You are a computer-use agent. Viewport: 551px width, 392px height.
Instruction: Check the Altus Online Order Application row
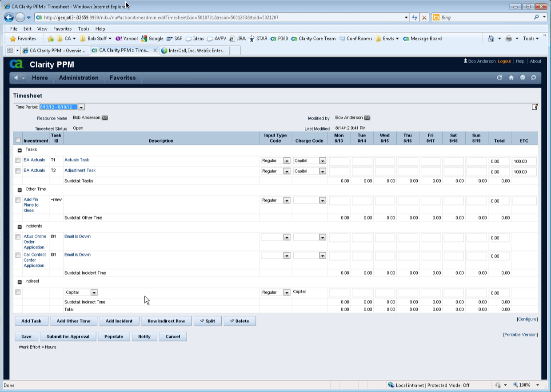[18, 237]
